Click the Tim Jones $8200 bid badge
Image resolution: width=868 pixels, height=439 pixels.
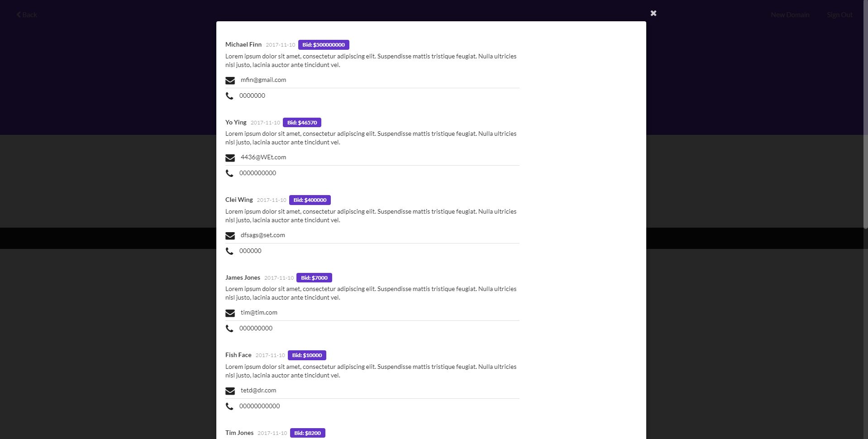coord(307,433)
